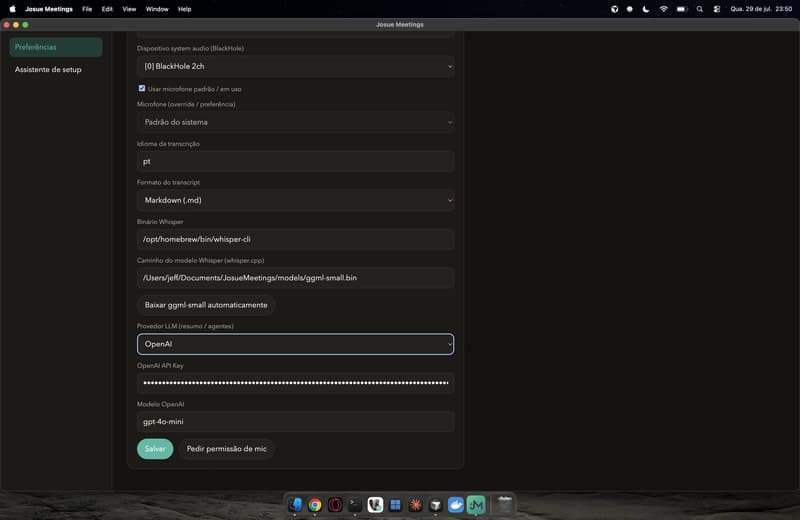Click the Whisper model path field
800x520 pixels.
click(295, 278)
